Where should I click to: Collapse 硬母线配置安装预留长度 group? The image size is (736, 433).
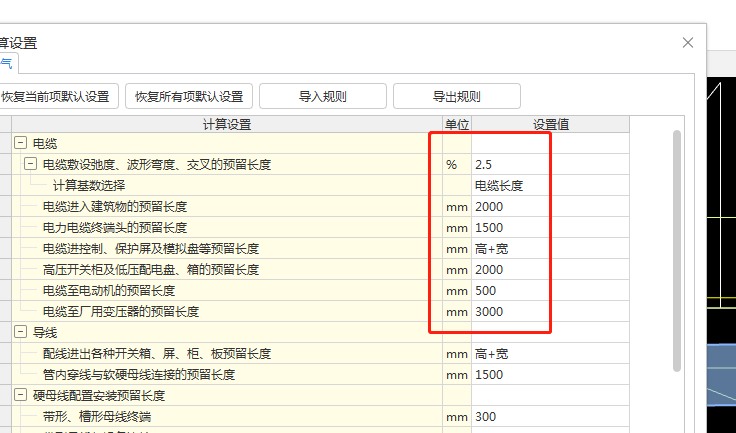(20, 395)
